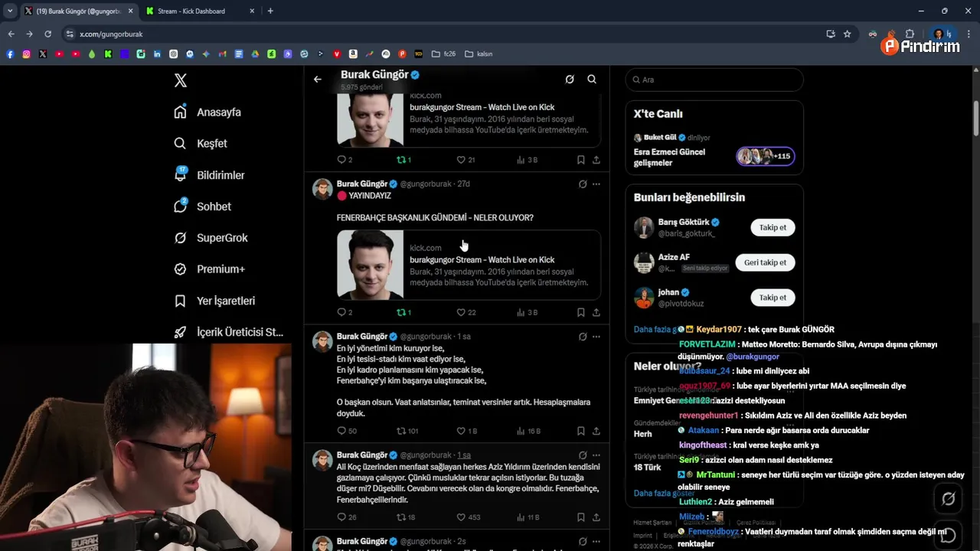The width and height of the screenshot is (980, 551).
Task: Install app via address bar icon
Action: point(831,34)
